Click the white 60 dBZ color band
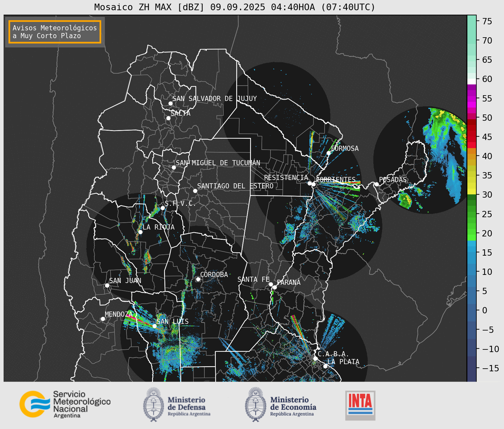The width and height of the screenshot is (504, 429). coord(472,81)
